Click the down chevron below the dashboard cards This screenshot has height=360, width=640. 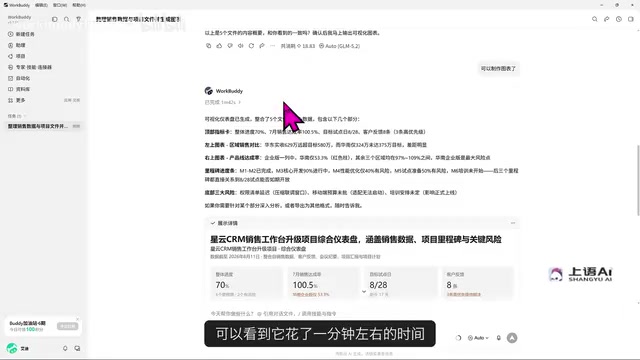[364, 291]
